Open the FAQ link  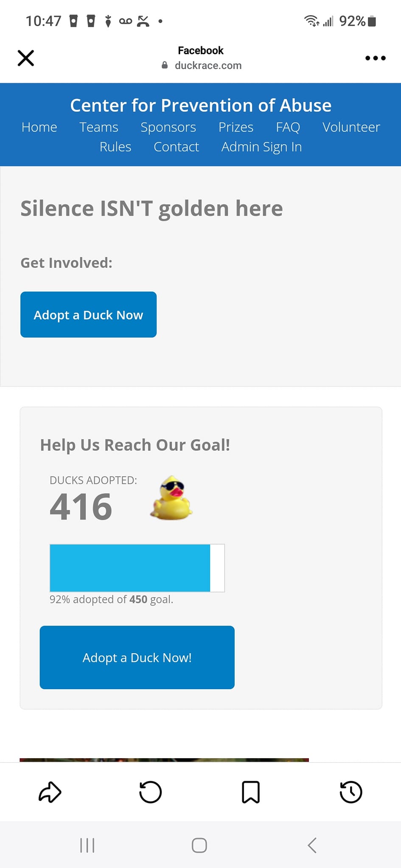coord(288,127)
